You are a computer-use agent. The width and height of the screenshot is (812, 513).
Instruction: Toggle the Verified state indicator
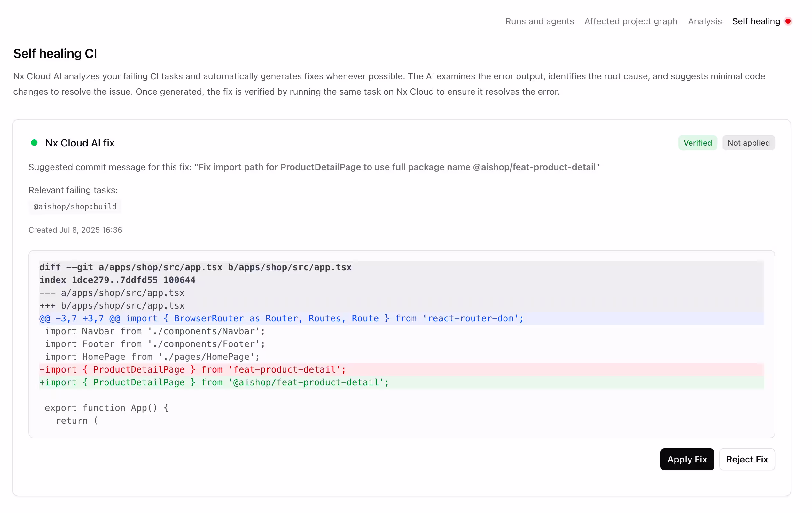697,143
